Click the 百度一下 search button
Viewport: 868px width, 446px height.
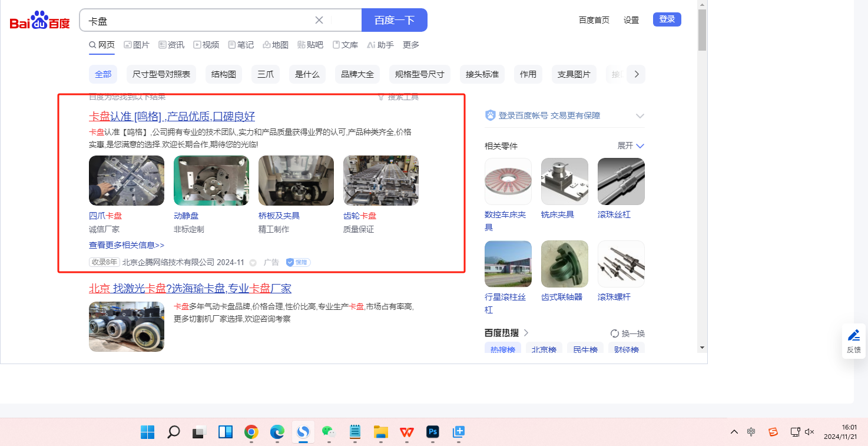[x=395, y=20]
